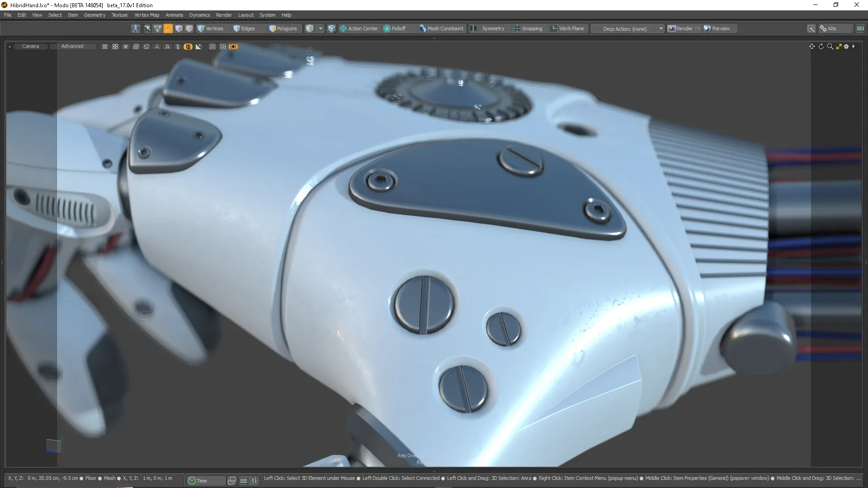Image resolution: width=868 pixels, height=488 pixels.
Task: Click the shield icon before Action Center
Action: point(331,28)
